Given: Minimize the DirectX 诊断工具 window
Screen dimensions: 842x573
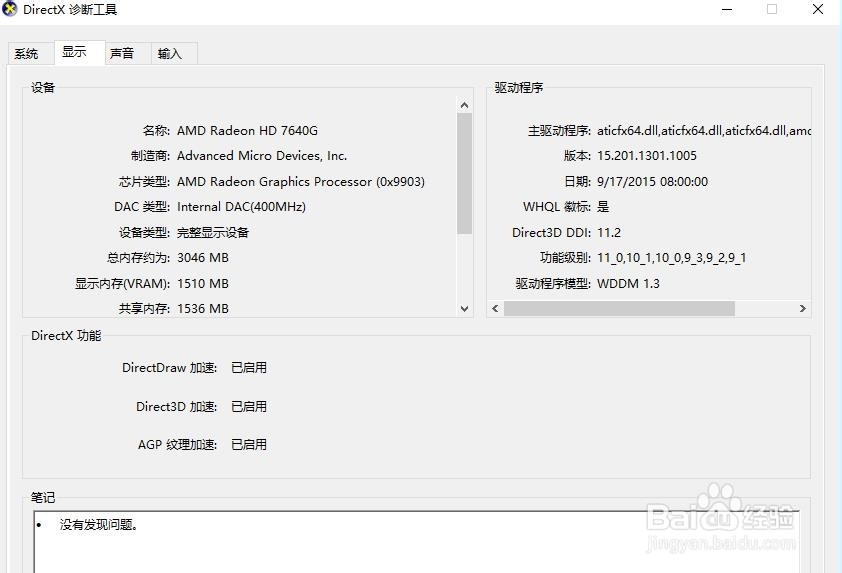Looking at the screenshot, I should pyautogui.click(x=727, y=10).
